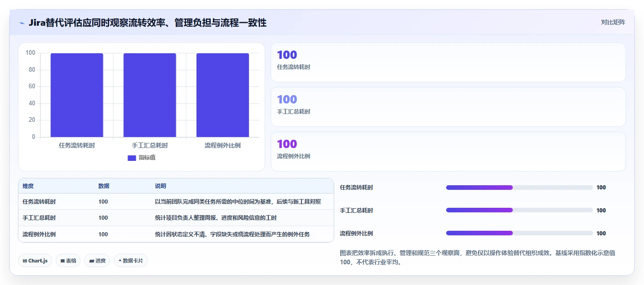Click value 100 in 流程例外比例 table row
This screenshot has width=644, height=285.
[x=103, y=234]
